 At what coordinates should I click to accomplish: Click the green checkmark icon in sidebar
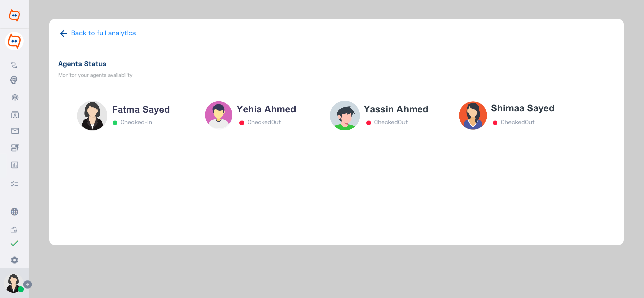click(x=14, y=243)
